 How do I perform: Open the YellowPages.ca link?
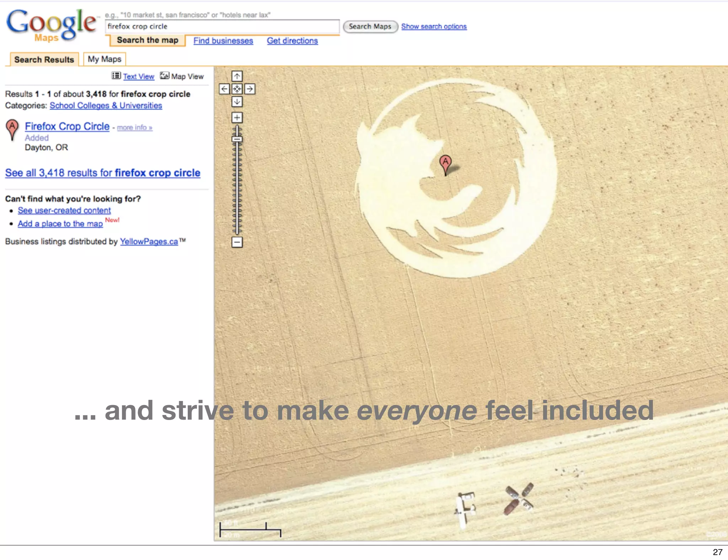click(149, 242)
